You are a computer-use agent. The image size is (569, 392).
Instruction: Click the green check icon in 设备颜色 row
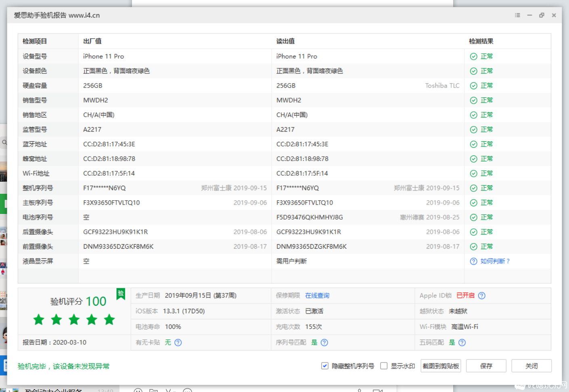click(x=474, y=71)
